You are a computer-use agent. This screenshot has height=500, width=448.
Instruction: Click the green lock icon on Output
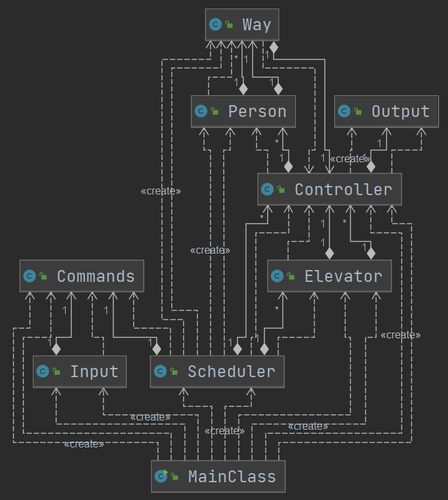[x=358, y=111]
